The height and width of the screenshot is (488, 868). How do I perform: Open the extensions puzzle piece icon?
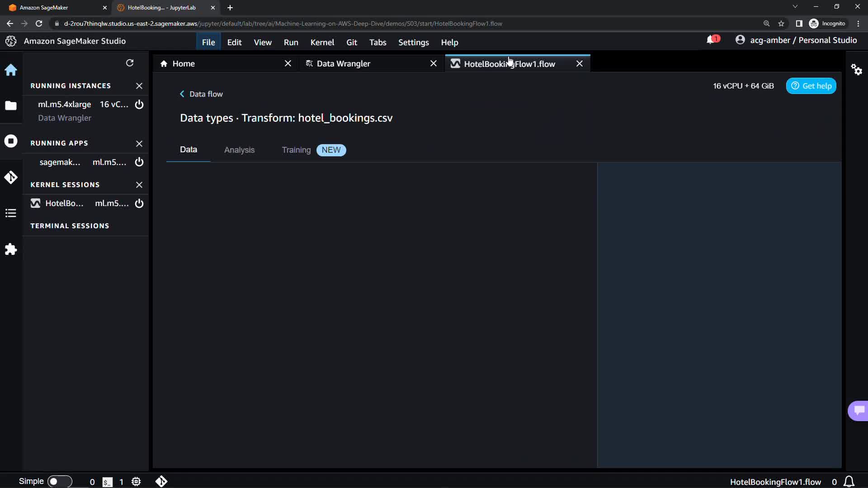coord(11,249)
